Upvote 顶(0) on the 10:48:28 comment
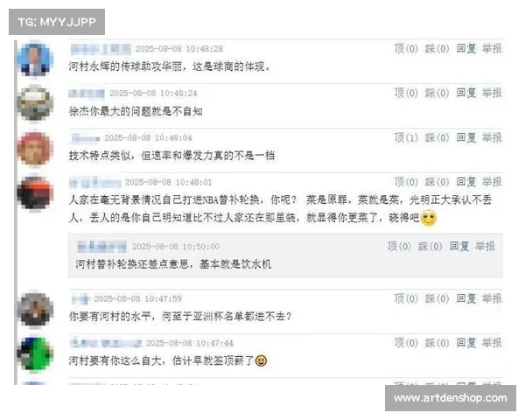This screenshot has height=420, width=525. (x=406, y=49)
